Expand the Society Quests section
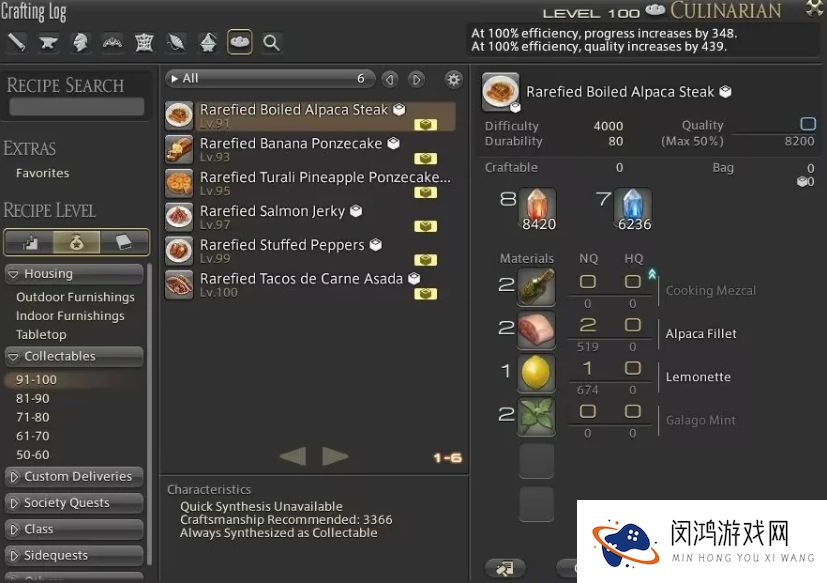The image size is (827, 583). coord(74,503)
